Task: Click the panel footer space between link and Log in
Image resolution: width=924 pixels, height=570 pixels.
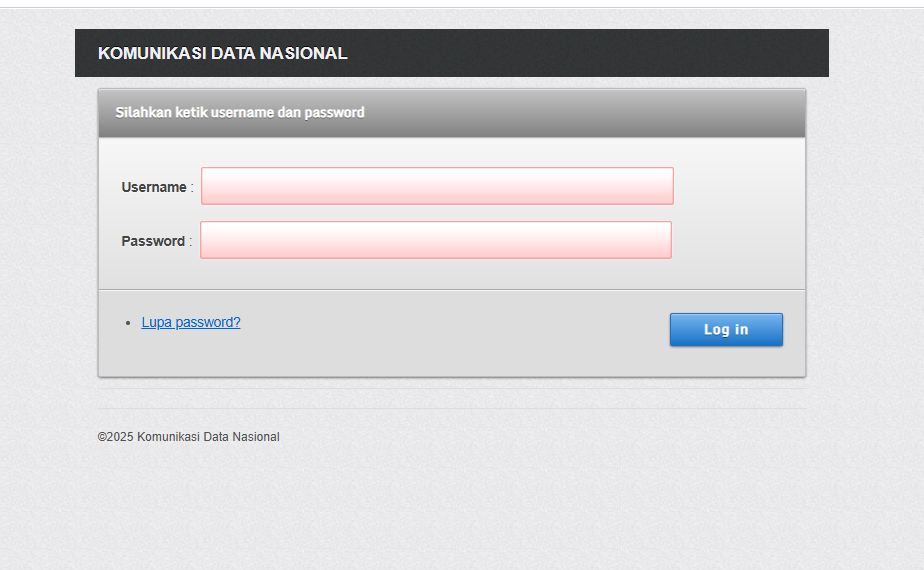Action: click(450, 330)
